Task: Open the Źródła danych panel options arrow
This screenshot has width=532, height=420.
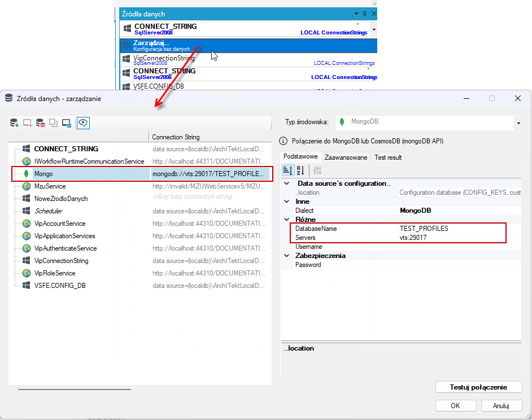Action: 356,14
